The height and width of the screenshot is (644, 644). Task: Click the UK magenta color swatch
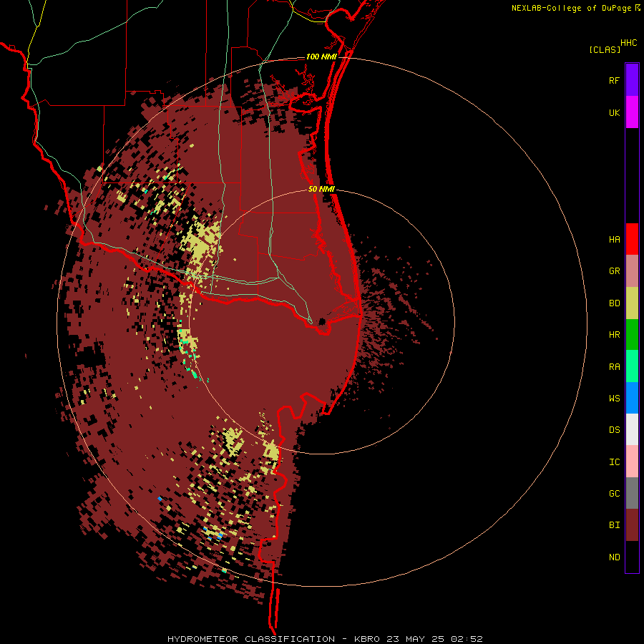[x=632, y=112]
